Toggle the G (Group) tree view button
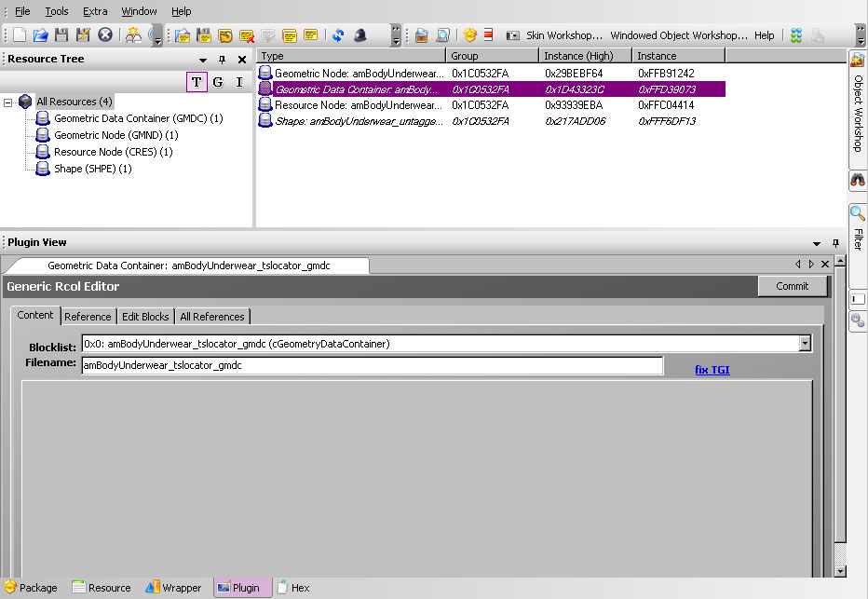868x599 pixels. click(x=218, y=82)
